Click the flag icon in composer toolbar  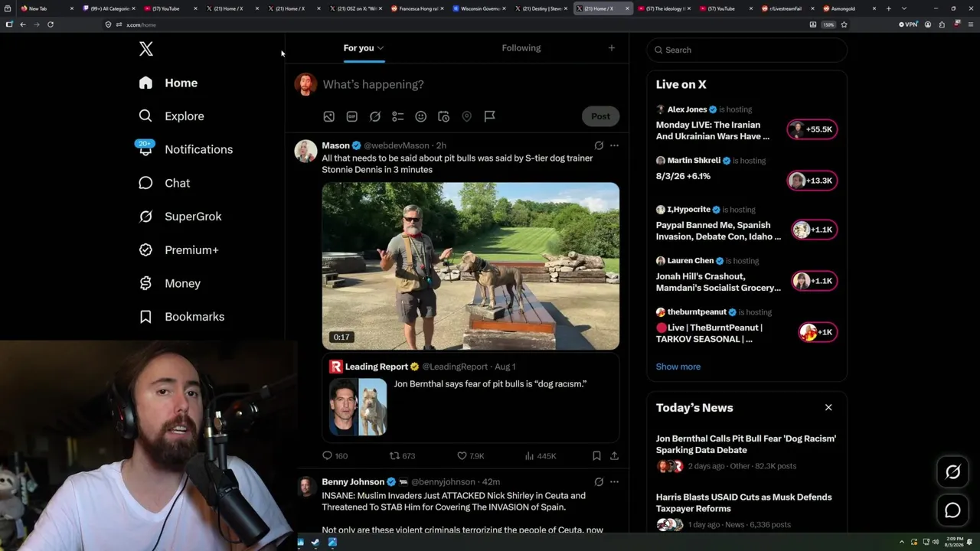pos(489,116)
